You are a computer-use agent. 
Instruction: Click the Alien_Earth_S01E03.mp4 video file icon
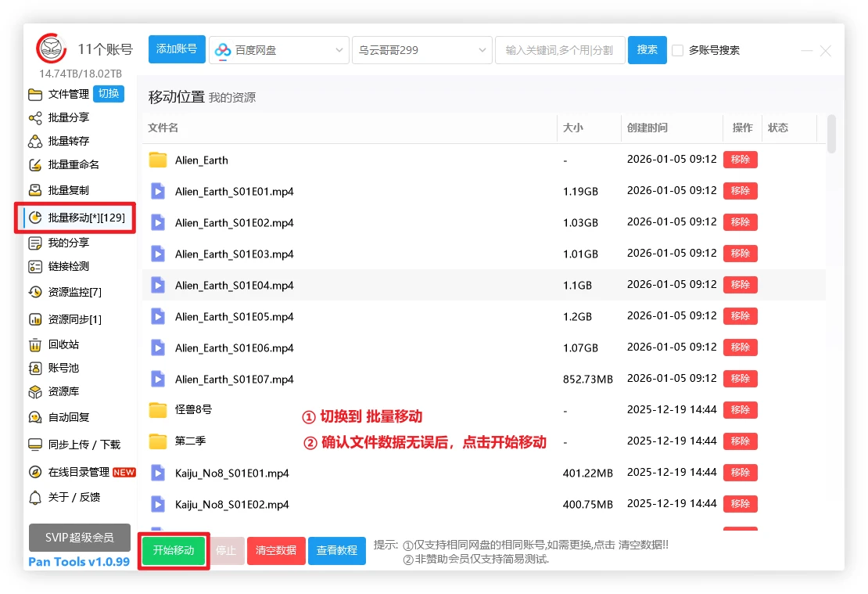coord(158,254)
